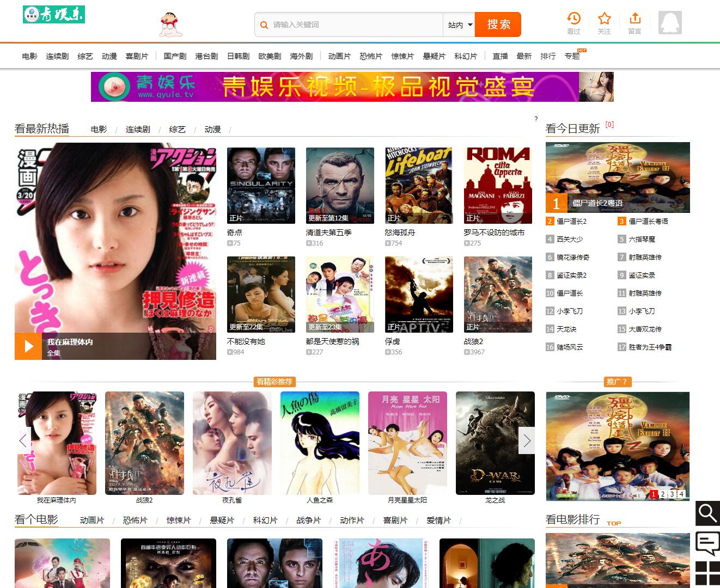Click the orange 推广？ label
Screen dimensions: 720x588
[618, 382]
